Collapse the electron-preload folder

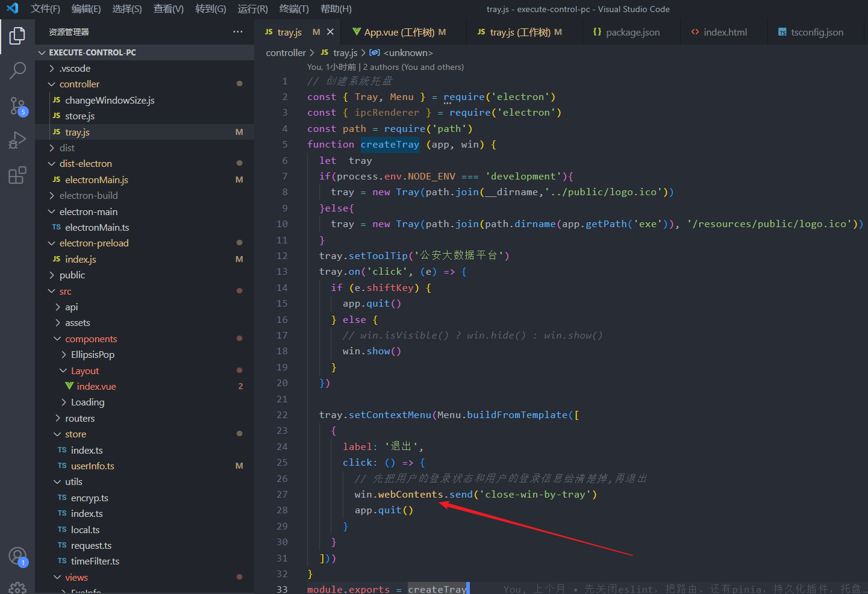(x=145, y=243)
